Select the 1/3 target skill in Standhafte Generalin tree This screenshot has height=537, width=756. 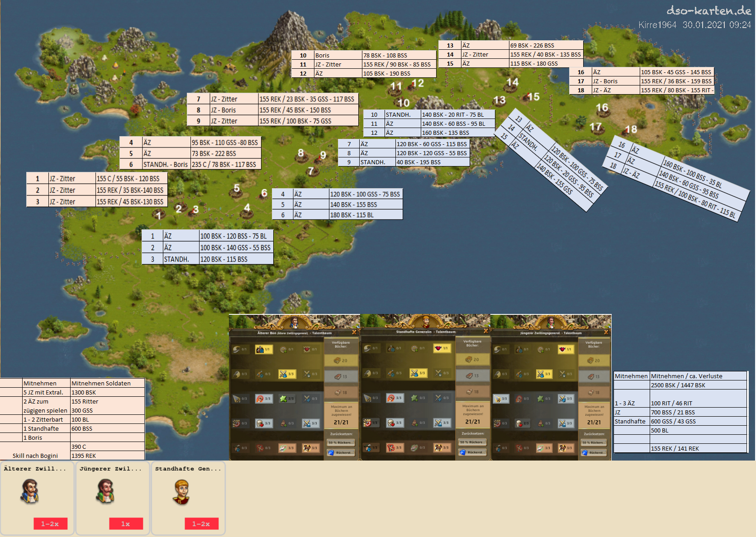click(371, 423)
